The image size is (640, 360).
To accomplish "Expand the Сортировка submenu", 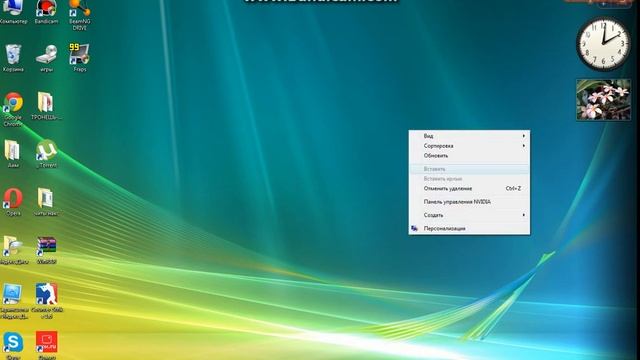I will point(469,146).
